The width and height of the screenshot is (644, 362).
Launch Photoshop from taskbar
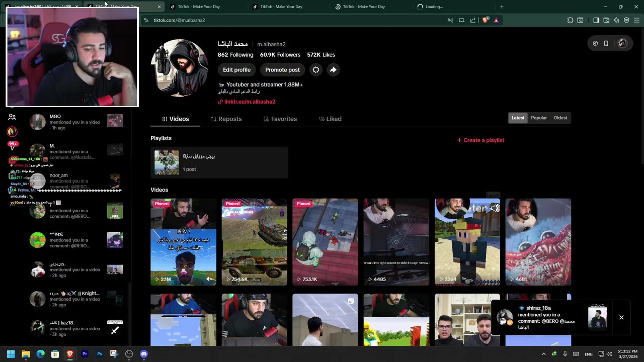point(100,354)
